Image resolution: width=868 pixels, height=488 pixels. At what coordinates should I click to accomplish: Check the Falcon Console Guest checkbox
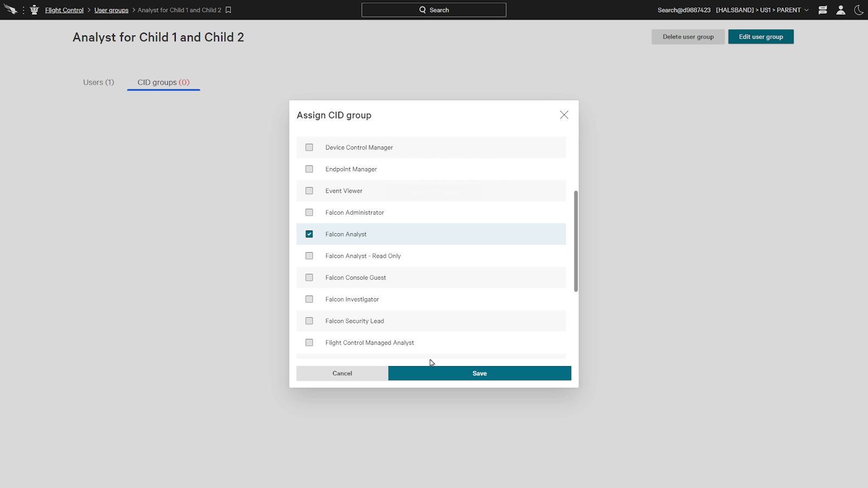coord(309,278)
